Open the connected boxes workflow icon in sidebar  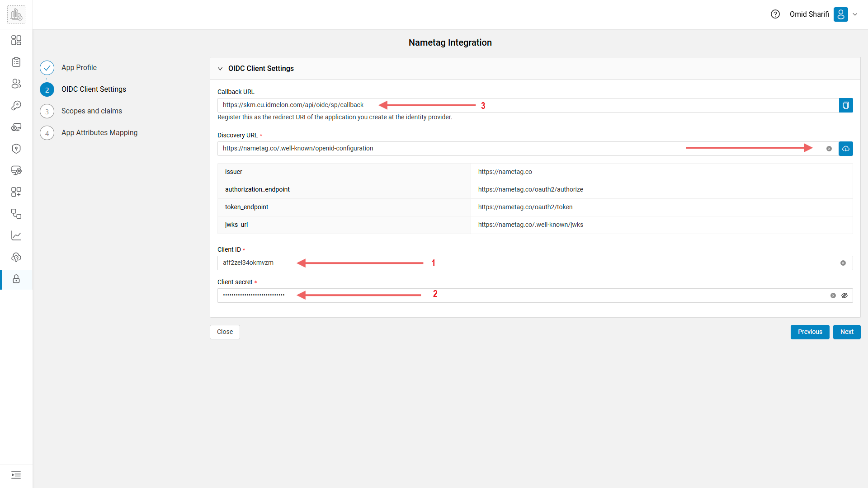16,214
